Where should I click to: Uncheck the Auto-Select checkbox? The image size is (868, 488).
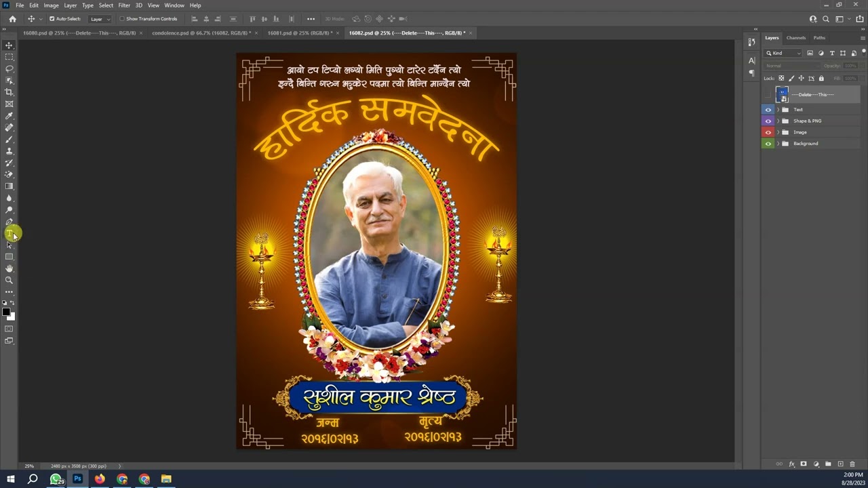click(x=52, y=19)
